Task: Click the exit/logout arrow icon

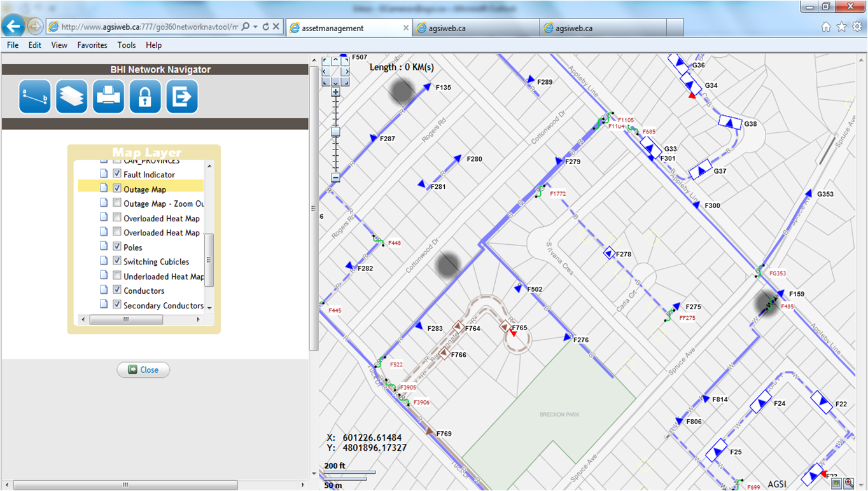Action: coord(182,97)
